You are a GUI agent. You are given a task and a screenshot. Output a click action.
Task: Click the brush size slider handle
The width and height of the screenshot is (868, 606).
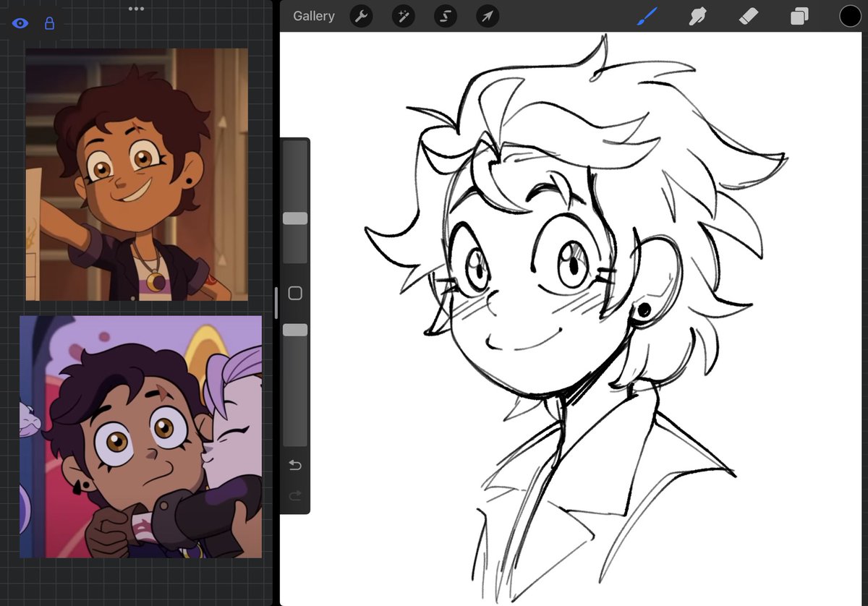click(295, 218)
